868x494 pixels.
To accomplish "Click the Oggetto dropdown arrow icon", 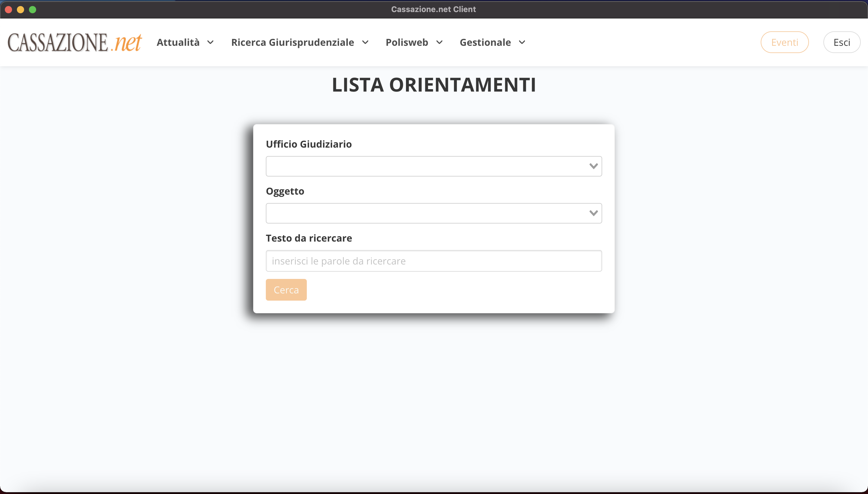I will pyautogui.click(x=593, y=213).
